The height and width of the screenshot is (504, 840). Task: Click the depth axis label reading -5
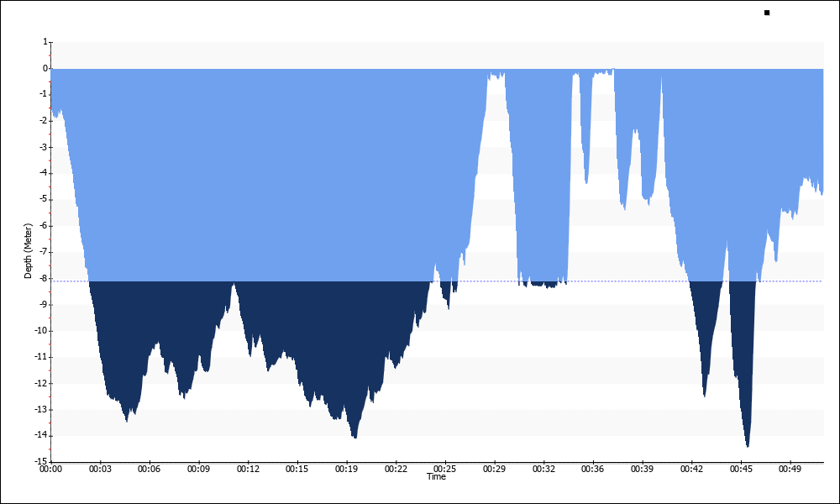click(44, 199)
